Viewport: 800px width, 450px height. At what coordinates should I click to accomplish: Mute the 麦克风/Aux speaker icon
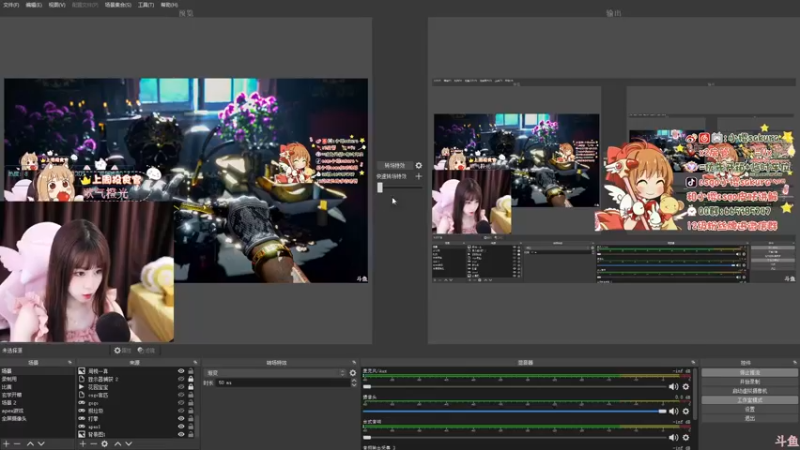coord(673,387)
